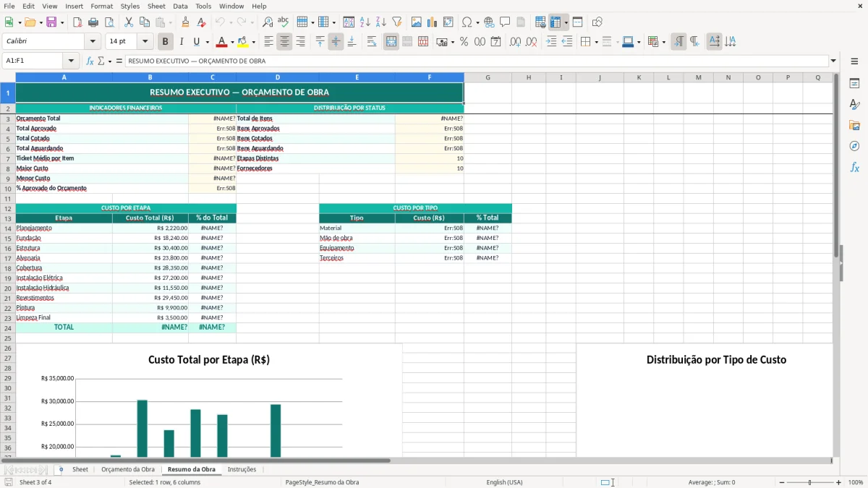868x488 pixels.
Task: Click the Sum sigma icon in formula bar
Action: coord(101,61)
